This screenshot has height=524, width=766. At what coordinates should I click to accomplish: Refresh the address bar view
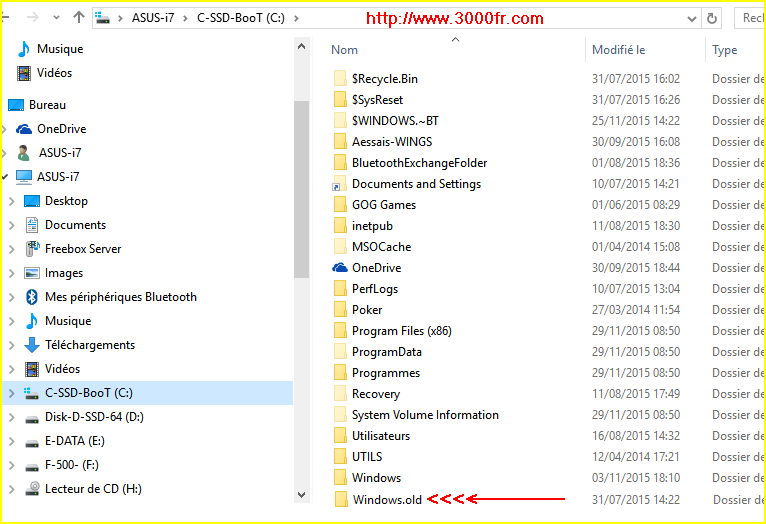[x=712, y=19]
